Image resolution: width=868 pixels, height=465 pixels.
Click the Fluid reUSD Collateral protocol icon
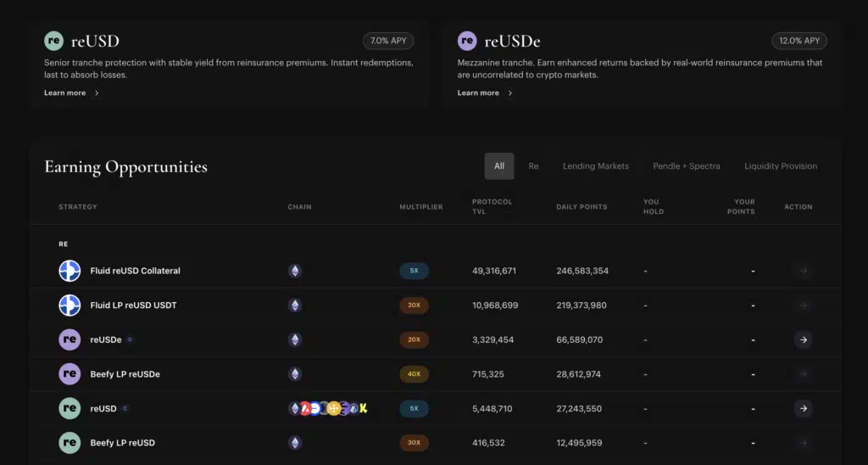click(70, 271)
